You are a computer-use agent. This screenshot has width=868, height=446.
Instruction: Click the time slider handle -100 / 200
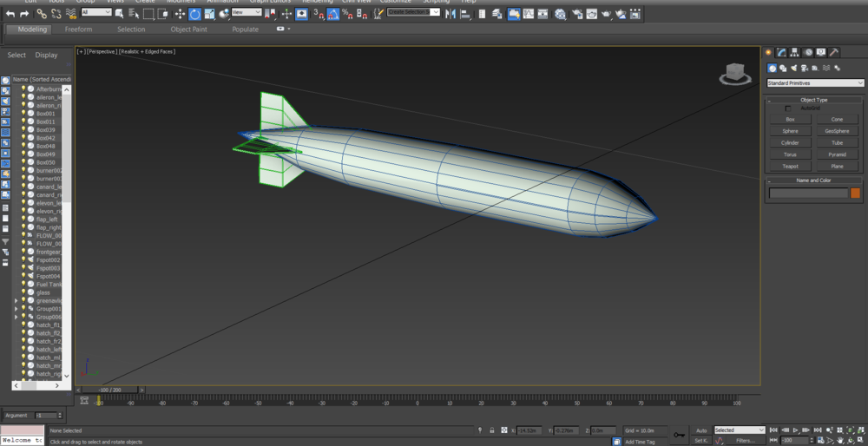click(x=111, y=390)
